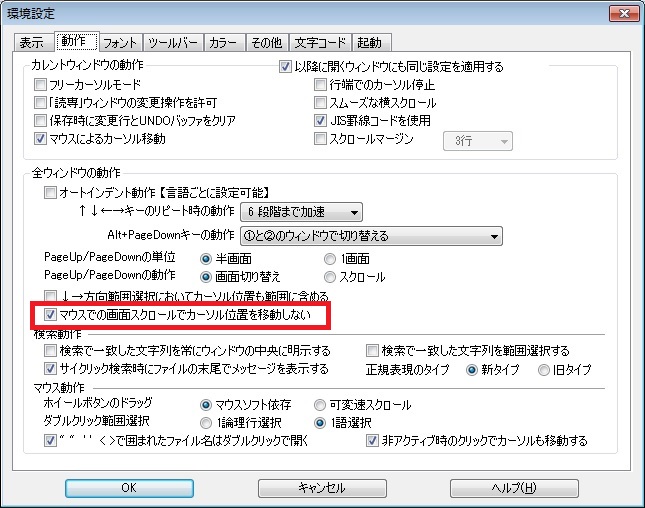
Task: Choose 可変速スクロール for wheel drag
Action: (x=320, y=405)
